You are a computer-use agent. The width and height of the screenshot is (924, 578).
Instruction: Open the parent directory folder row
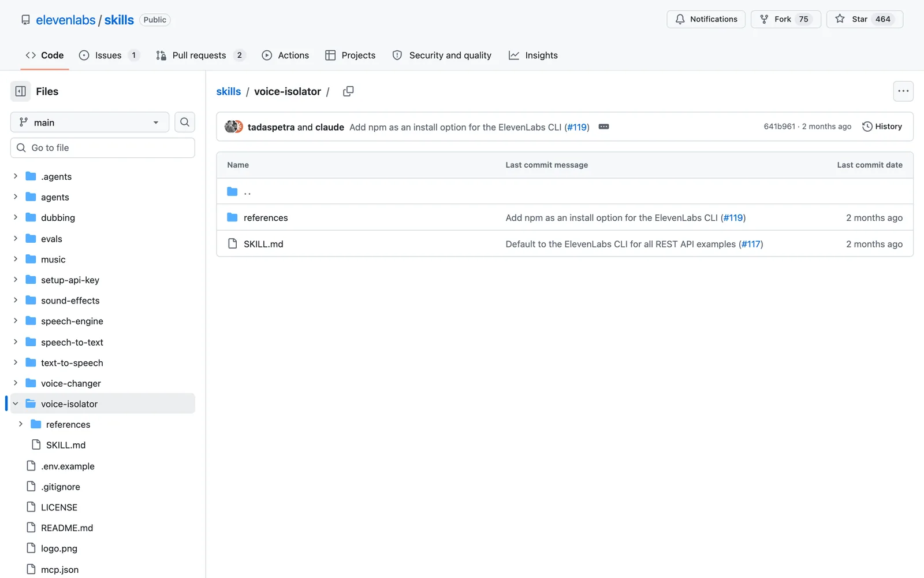(564, 191)
